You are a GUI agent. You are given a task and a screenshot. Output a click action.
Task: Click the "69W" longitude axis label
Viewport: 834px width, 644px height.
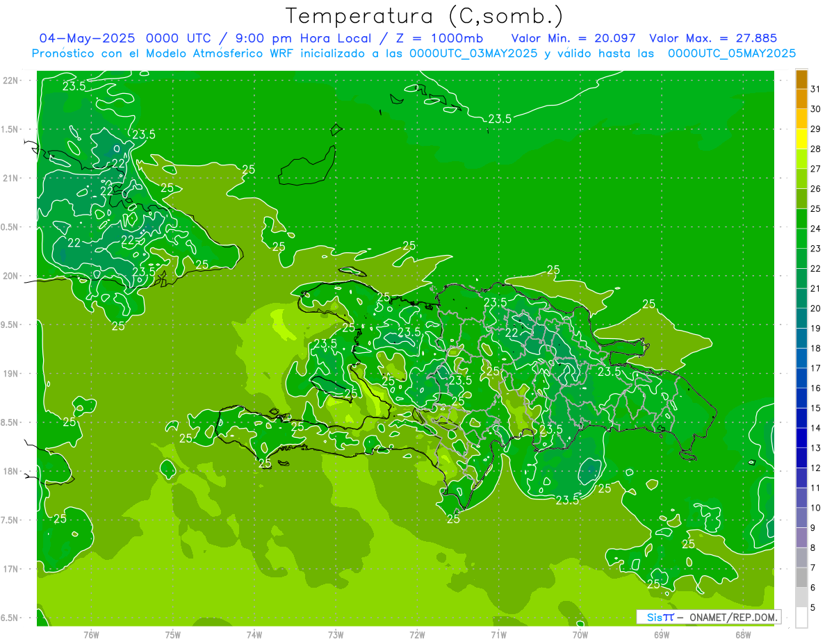tap(662, 634)
